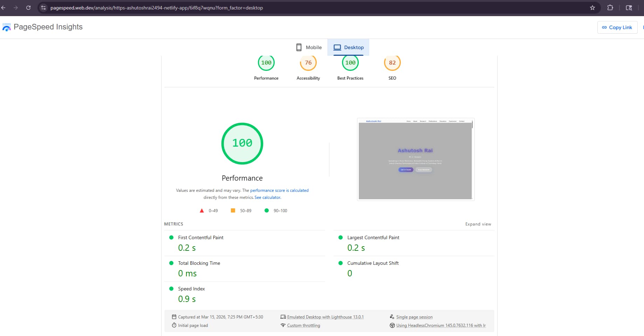Screen dimensions: 644x336
Task: Click the 82 SEO score gauge
Action: click(392, 62)
